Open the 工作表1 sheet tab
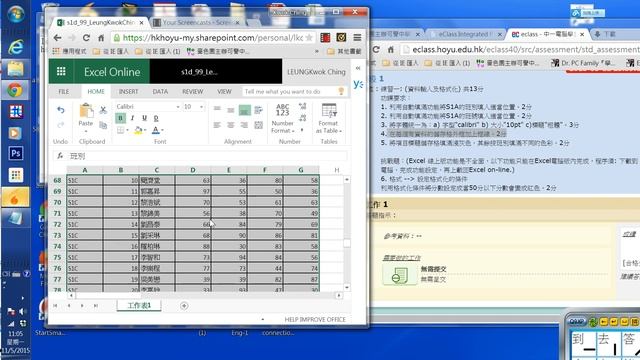 139,305
